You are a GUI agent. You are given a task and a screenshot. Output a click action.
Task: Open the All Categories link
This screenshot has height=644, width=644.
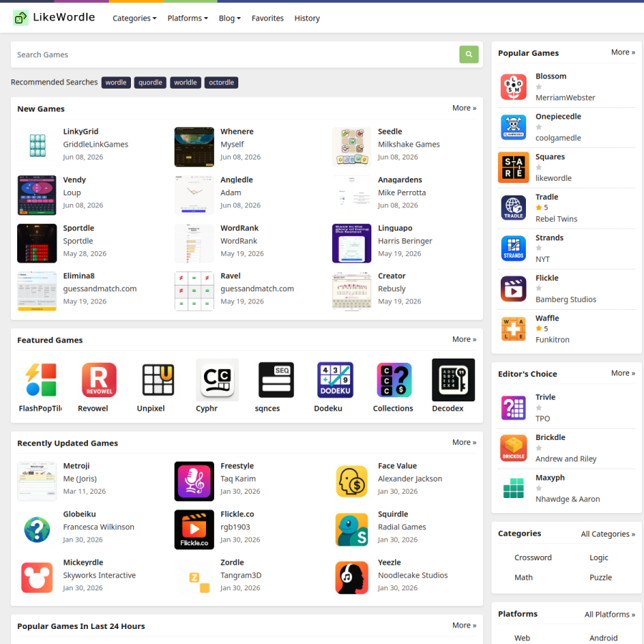coord(608,534)
